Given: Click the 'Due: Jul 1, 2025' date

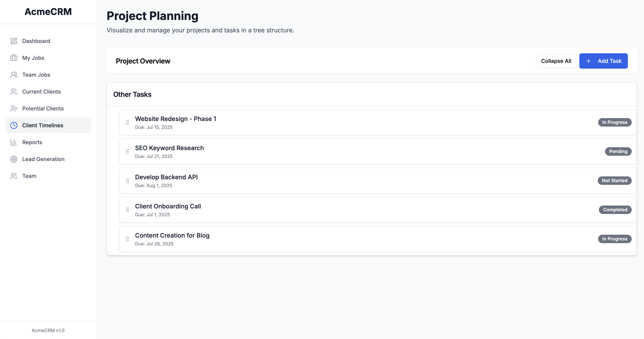Looking at the screenshot, I should point(153,215).
